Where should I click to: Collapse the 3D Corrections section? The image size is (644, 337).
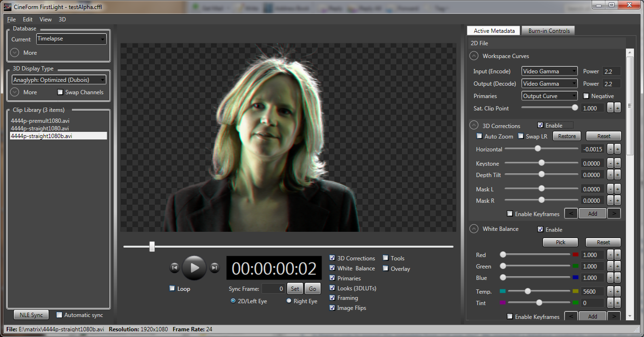coord(474,126)
